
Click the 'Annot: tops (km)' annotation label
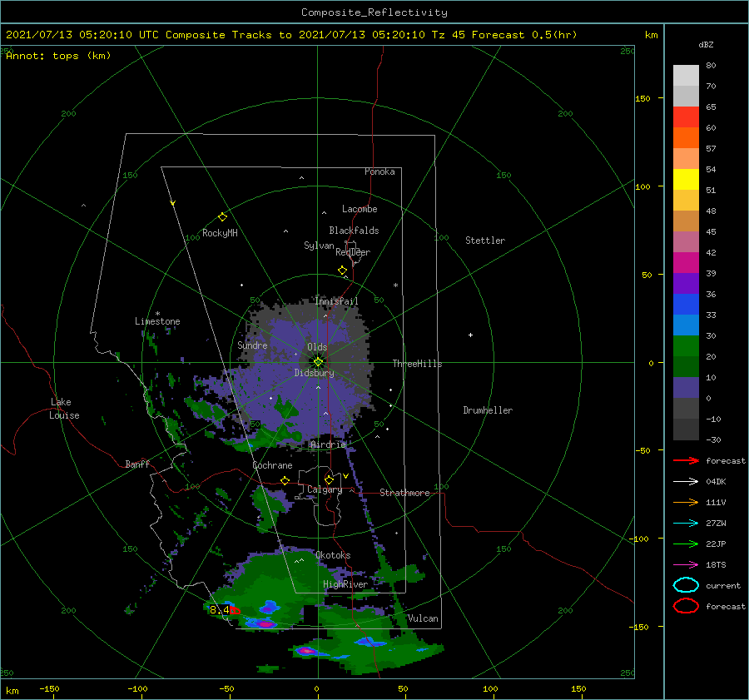(58, 56)
